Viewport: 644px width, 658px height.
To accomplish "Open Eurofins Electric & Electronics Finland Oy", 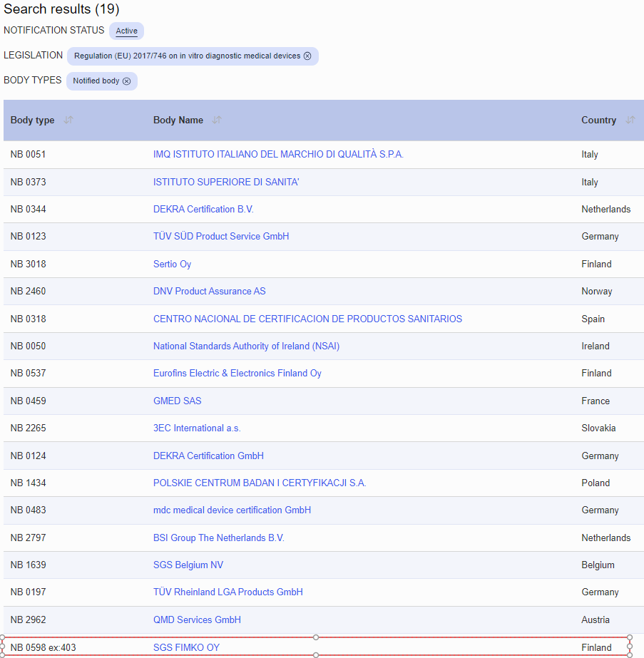I will pos(237,374).
